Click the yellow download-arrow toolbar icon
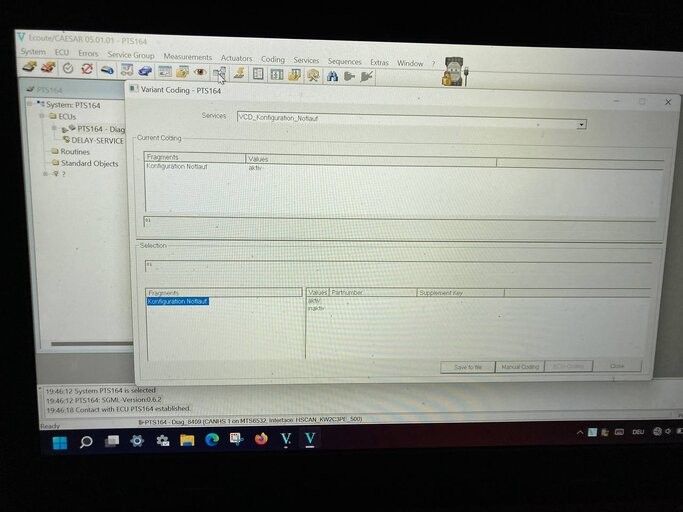Viewport: 683px width, 512px height. tap(294, 75)
